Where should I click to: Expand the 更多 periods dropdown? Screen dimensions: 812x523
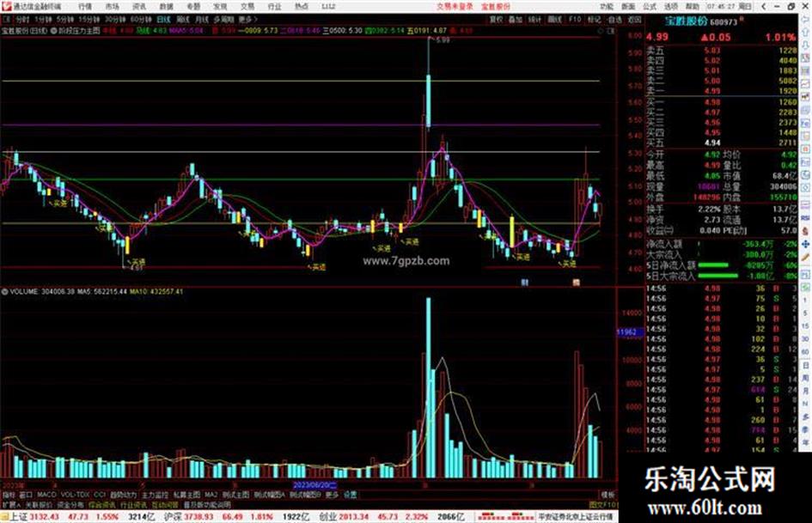pyautogui.click(x=247, y=19)
